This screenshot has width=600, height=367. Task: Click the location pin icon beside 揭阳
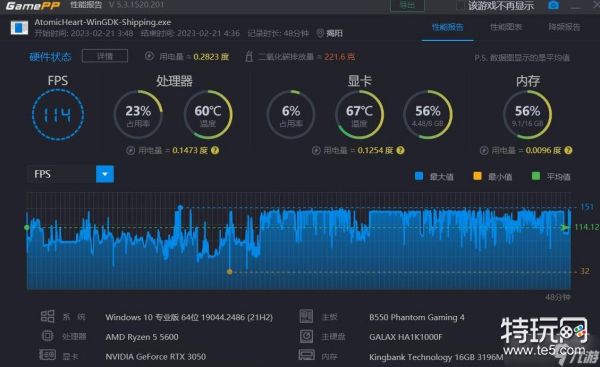click(320, 33)
